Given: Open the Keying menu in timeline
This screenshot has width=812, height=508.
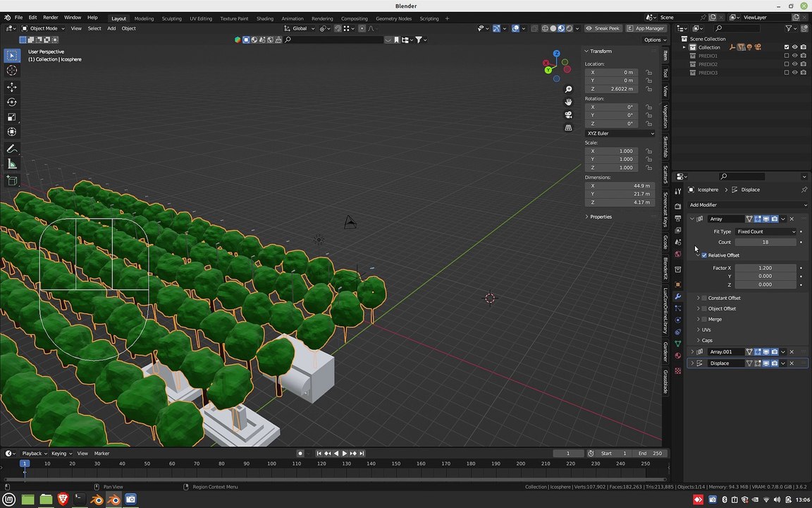Looking at the screenshot, I should pyautogui.click(x=61, y=454).
